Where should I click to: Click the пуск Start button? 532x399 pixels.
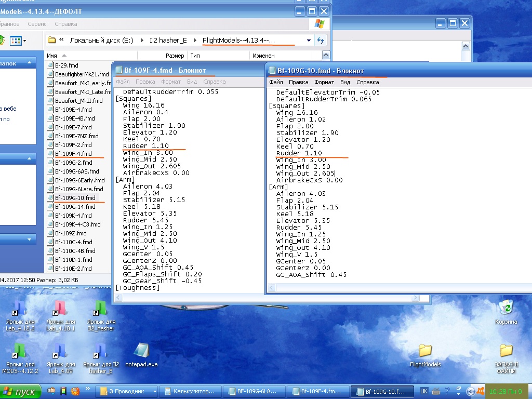point(21,391)
